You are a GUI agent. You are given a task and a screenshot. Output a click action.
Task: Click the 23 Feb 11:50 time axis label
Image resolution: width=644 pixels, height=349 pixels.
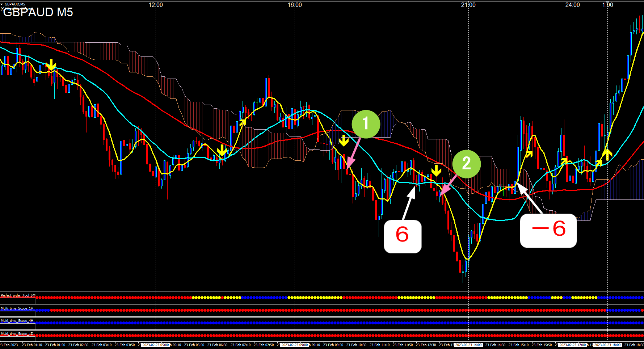point(403,345)
